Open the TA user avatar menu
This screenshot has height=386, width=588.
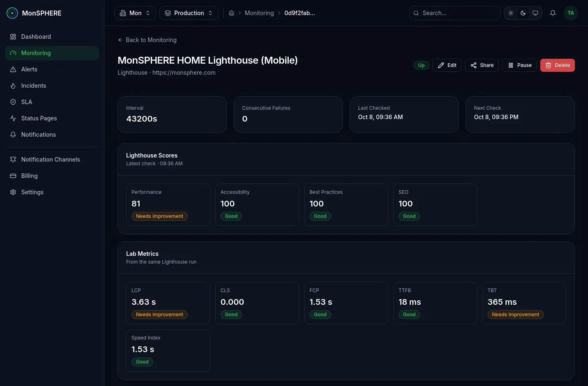571,13
